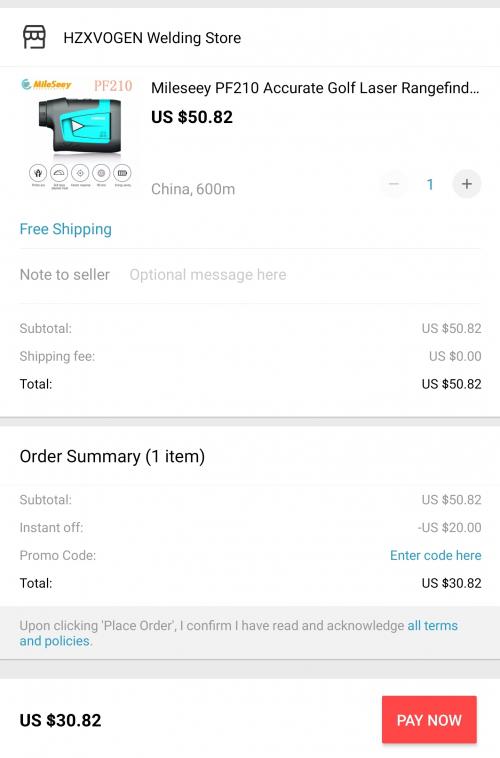Click the Instant off -US $20.00 discount
The width and height of the screenshot is (500, 758).
pyautogui.click(x=449, y=527)
